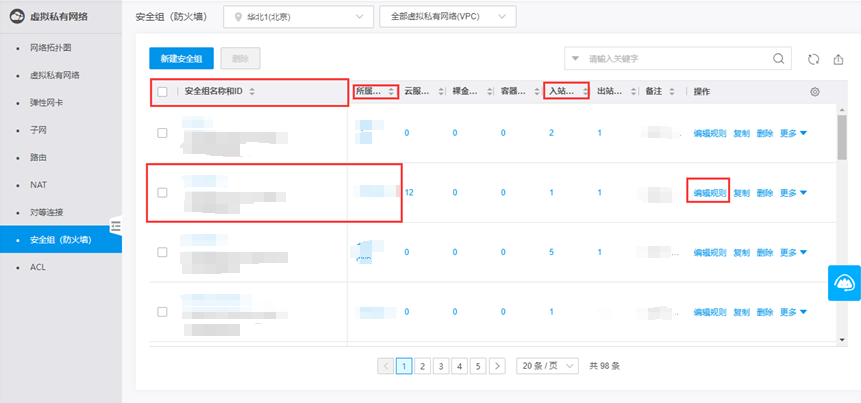Sort by 备注 column arrows
861x403 pixels.
point(672,92)
